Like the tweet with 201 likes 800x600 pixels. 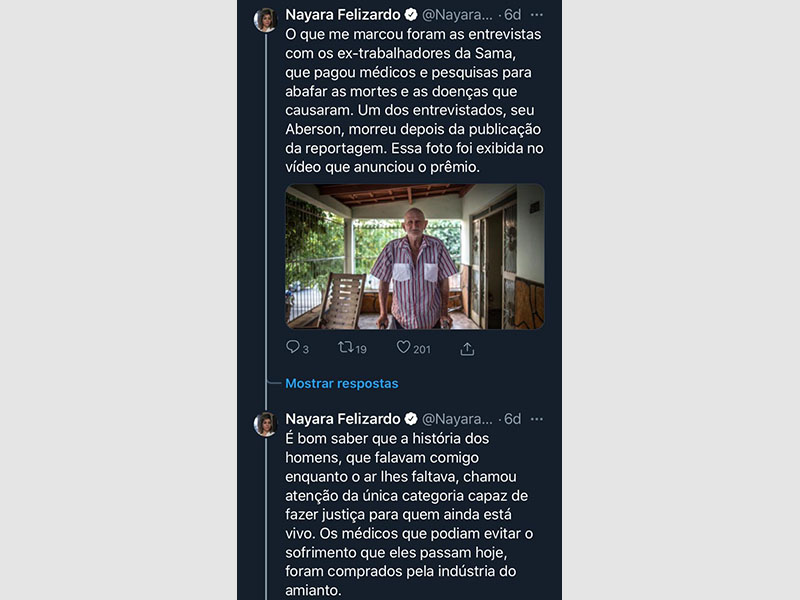click(404, 348)
